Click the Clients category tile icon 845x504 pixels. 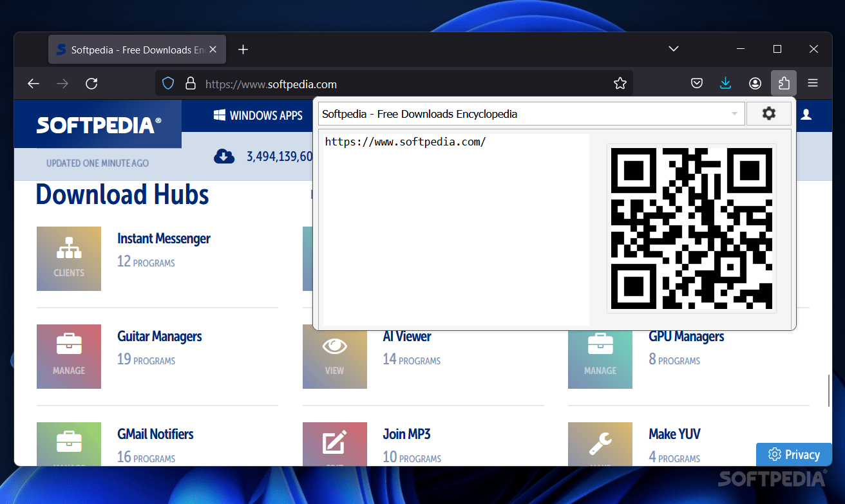(69, 258)
